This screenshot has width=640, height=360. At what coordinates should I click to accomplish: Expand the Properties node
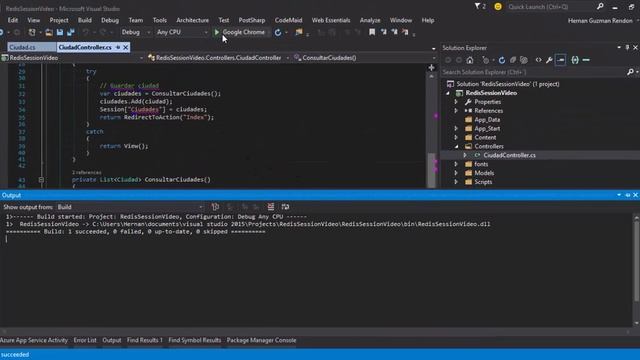(456, 102)
